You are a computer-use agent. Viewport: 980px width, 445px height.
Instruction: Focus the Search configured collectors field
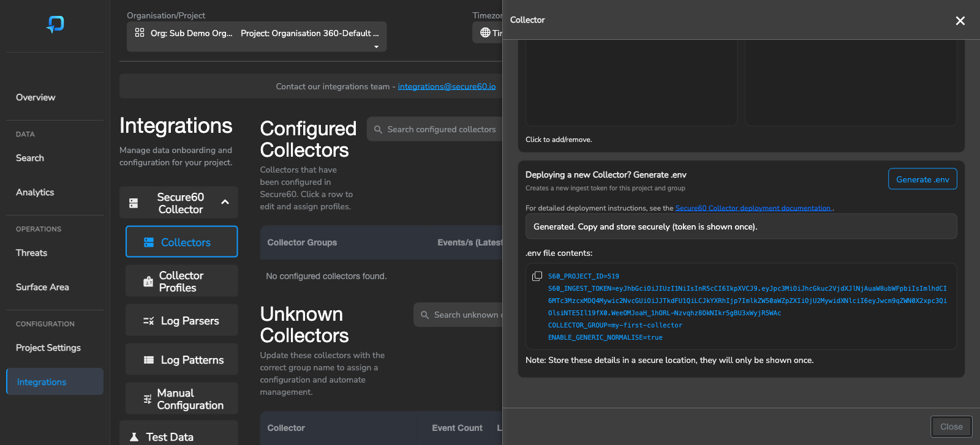(x=435, y=129)
